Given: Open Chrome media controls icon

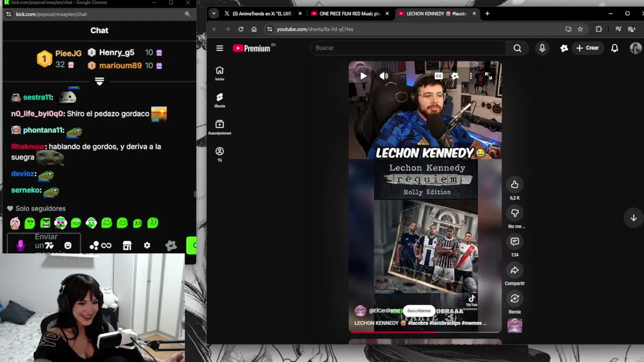Looking at the screenshot, I should (618, 29).
